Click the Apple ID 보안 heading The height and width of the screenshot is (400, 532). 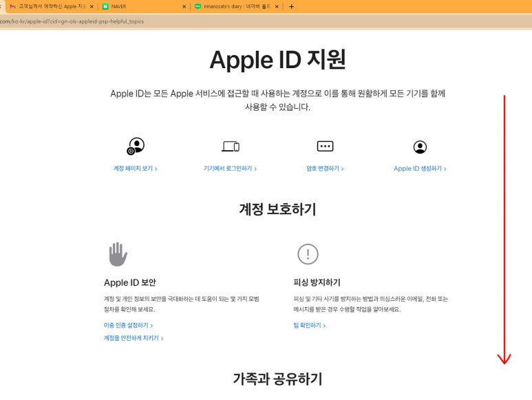point(130,282)
